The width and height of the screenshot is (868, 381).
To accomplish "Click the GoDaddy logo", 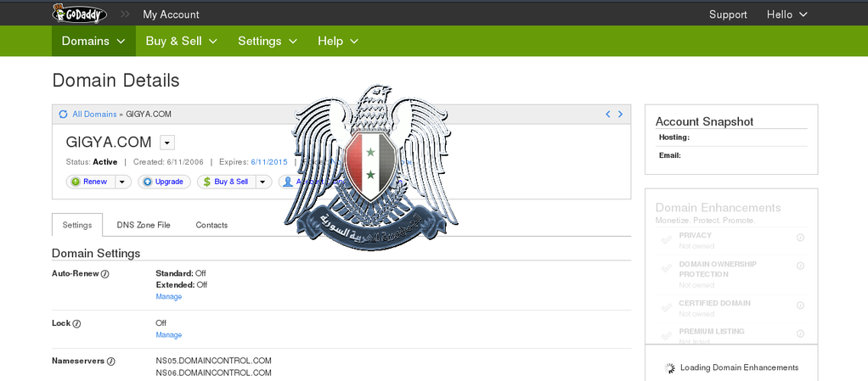I will pyautogui.click(x=79, y=14).
